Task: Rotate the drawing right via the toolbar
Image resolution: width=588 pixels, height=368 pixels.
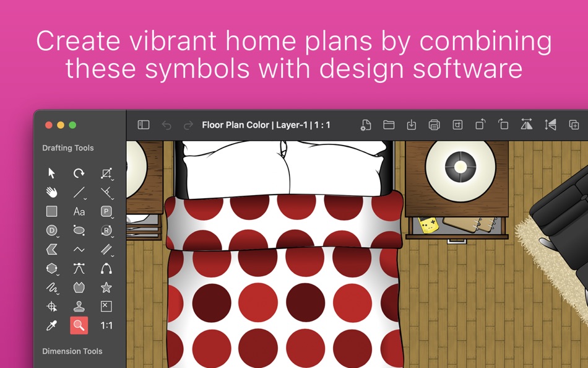Action: 502,124
